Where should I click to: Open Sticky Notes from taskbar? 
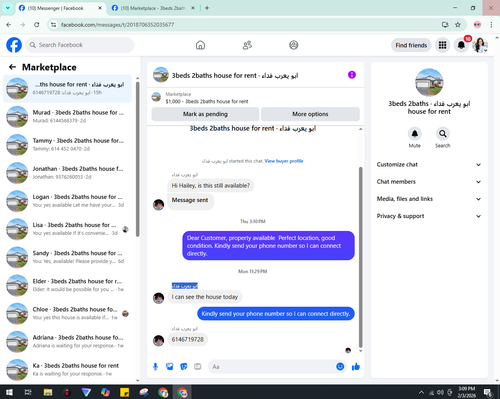pyautogui.click(x=124, y=392)
